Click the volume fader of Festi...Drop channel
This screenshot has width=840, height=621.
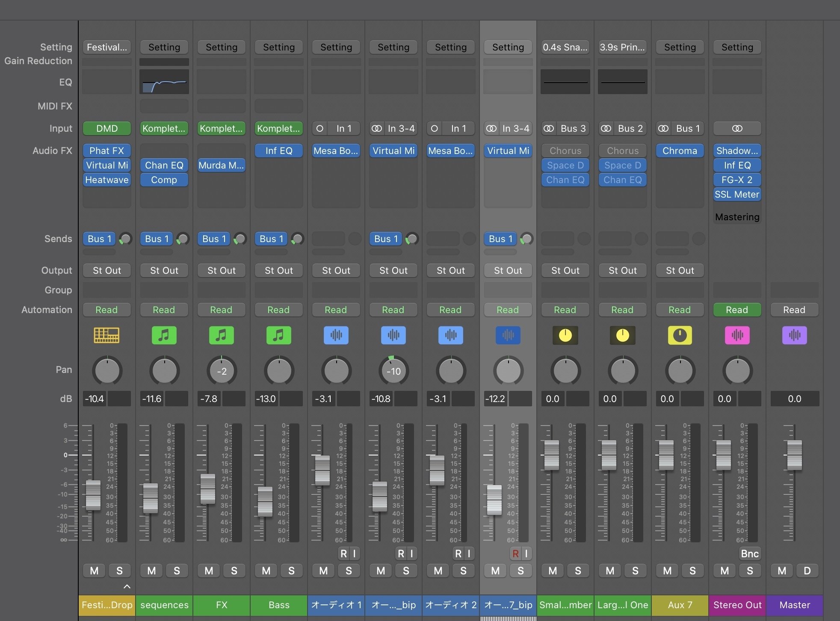pos(93,495)
